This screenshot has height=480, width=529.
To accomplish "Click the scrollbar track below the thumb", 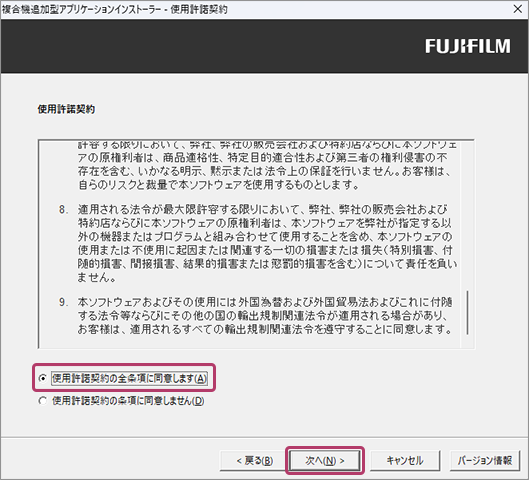I will point(467,341).
